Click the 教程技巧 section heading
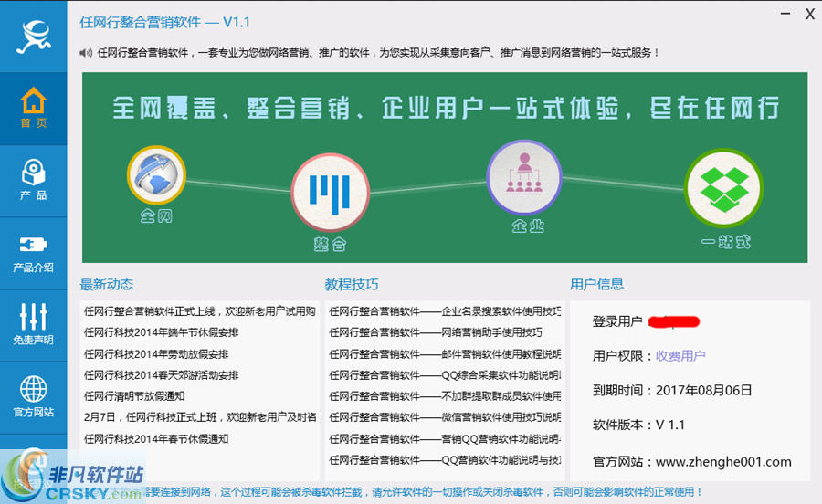822x504 pixels. point(352,285)
